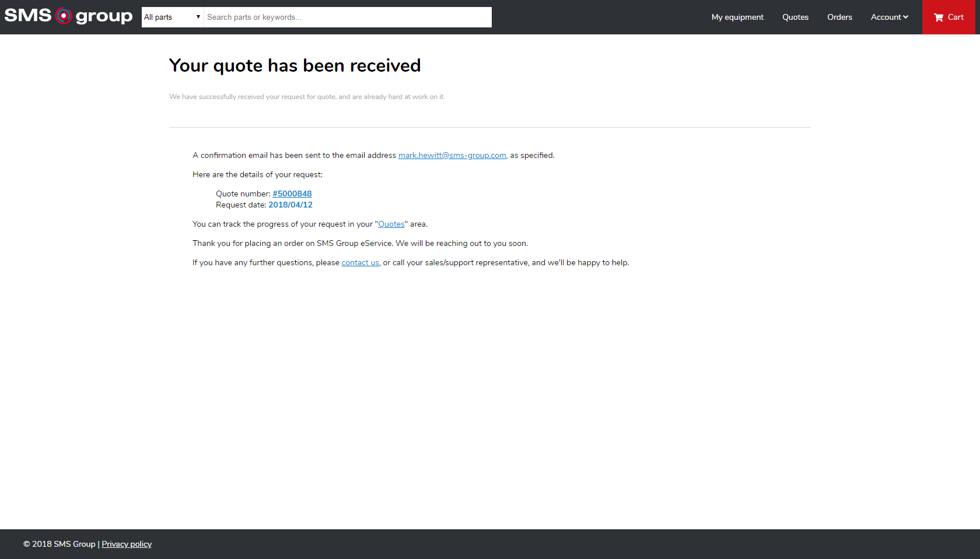
Task: Open the All parts category dropdown
Action: click(x=172, y=17)
